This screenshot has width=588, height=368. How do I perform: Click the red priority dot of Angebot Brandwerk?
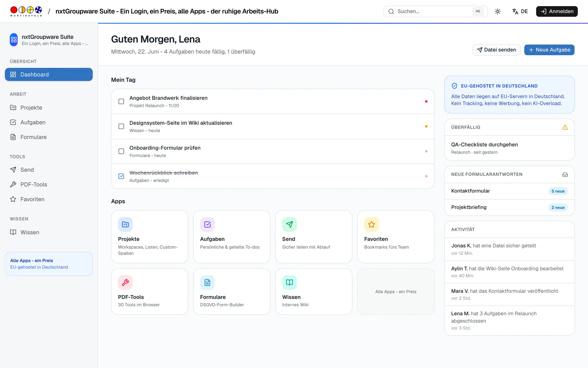(426, 102)
